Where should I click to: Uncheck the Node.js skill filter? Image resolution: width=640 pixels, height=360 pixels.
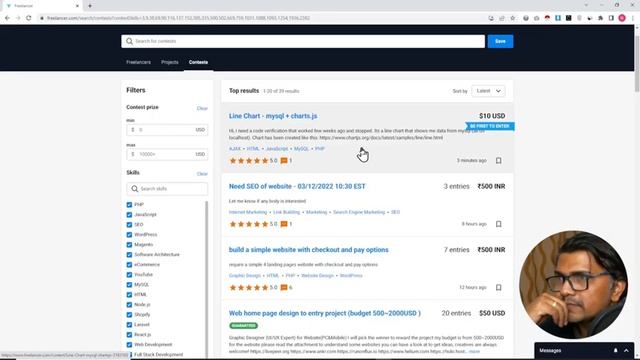point(129,304)
